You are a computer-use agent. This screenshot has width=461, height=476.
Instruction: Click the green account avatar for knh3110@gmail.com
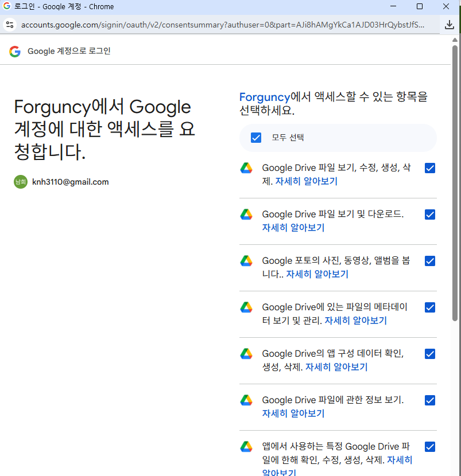point(21,182)
